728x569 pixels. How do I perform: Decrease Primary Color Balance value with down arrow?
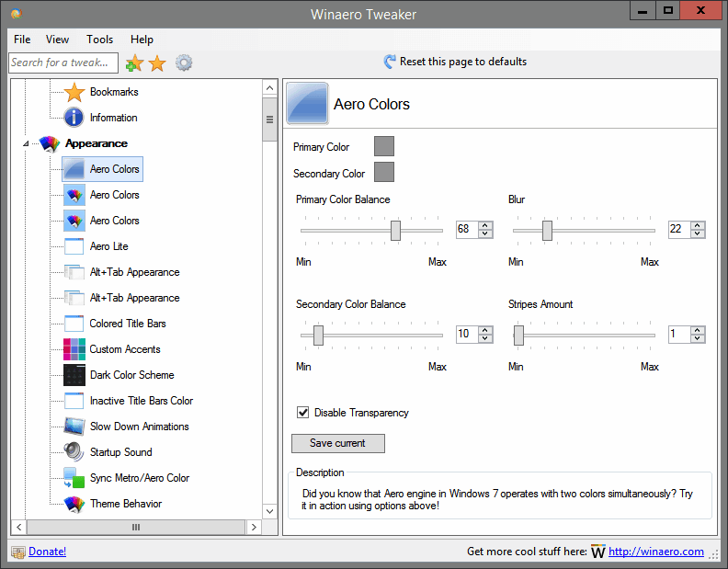485,233
